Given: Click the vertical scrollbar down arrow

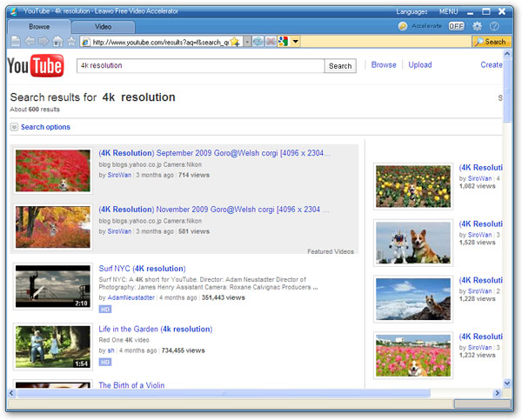Looking at the screenshot, I should 506,383.
